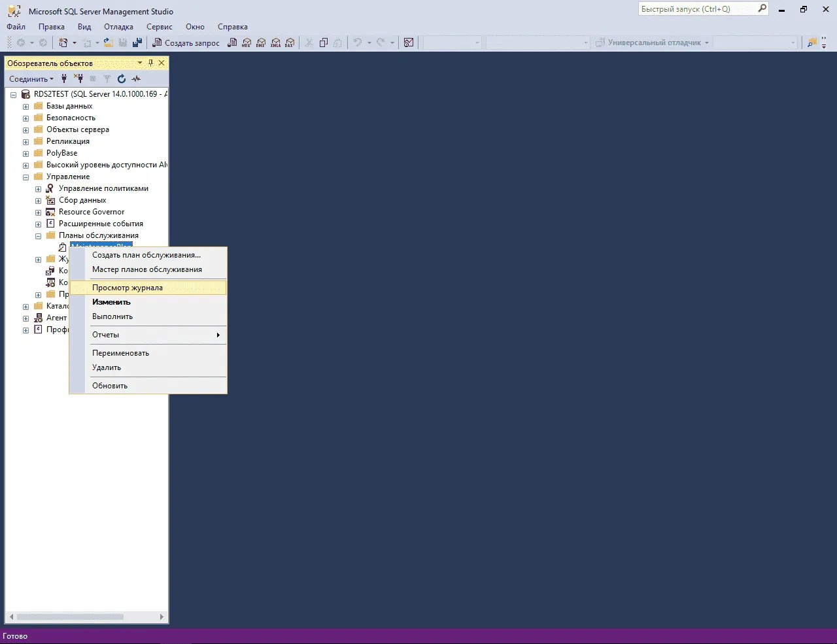Click the disconnect plug icon with the red X
The height and width of the screenshot is (644, 837).
78,79
